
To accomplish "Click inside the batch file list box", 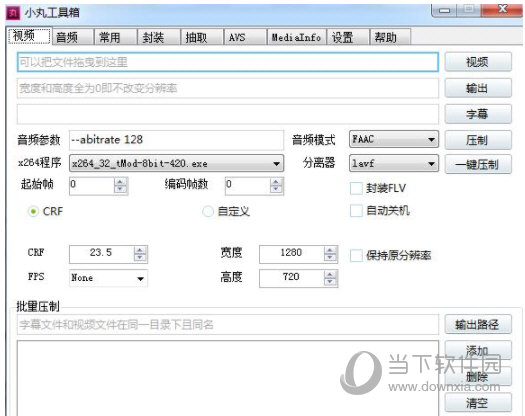I will pos(228,378).
